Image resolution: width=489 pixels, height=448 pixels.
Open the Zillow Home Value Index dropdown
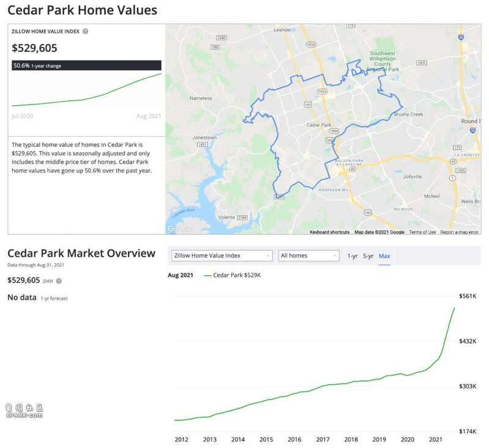222,255
